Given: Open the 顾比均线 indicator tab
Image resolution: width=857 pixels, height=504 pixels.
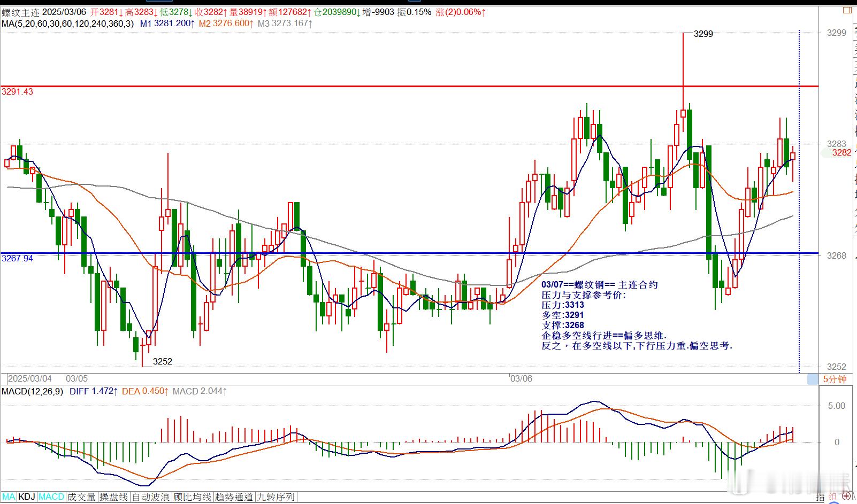Looking at the screenshot, I should click(x=193, y=497).
